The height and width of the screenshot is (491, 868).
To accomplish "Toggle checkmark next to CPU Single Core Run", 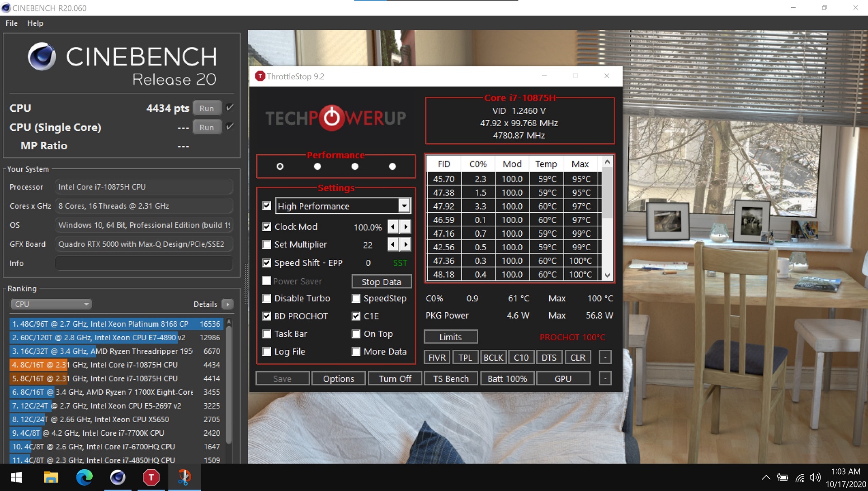I will [230, 126].
